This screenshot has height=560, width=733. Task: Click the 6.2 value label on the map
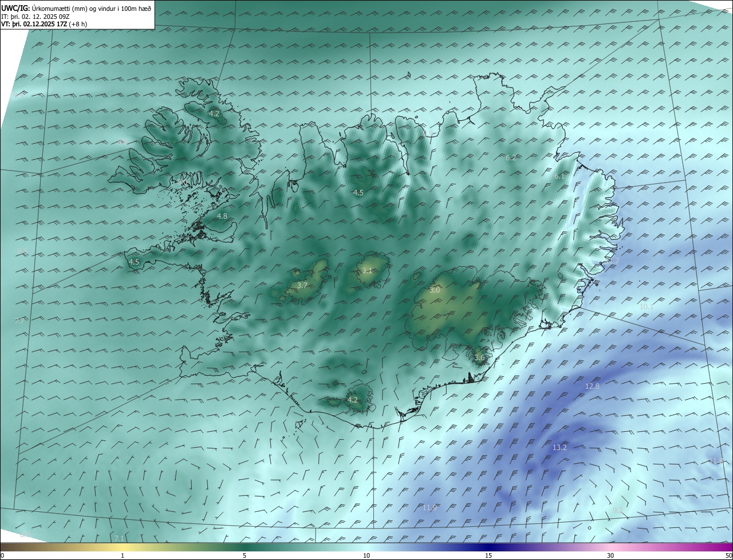(511, 157)
